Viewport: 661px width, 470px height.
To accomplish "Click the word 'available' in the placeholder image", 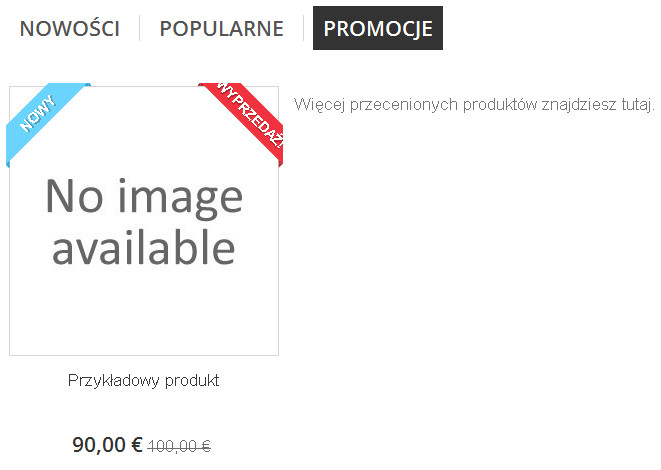I will coord(143,247).
